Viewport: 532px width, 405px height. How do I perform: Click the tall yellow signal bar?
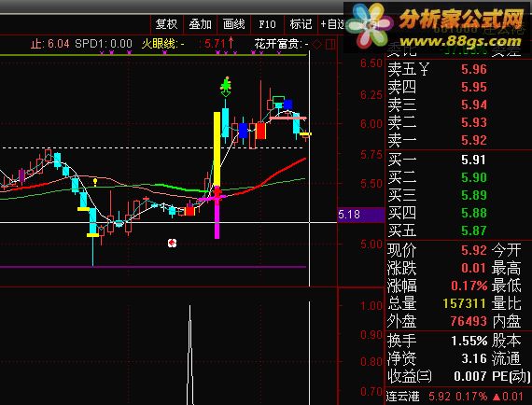pyautogui.click(x=217, y=149)
